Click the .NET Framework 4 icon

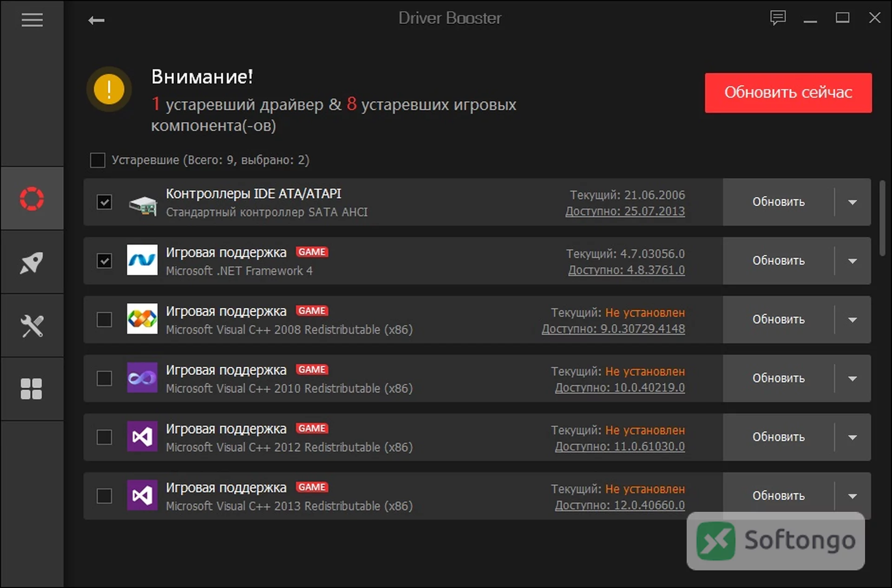click(142, 260)
